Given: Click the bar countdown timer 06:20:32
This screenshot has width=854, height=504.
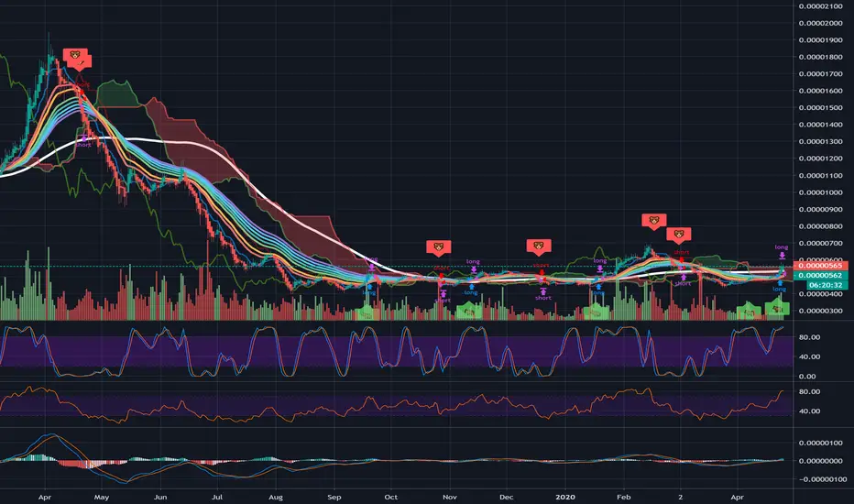Looking at the screenshot, I should click(827, 285).
